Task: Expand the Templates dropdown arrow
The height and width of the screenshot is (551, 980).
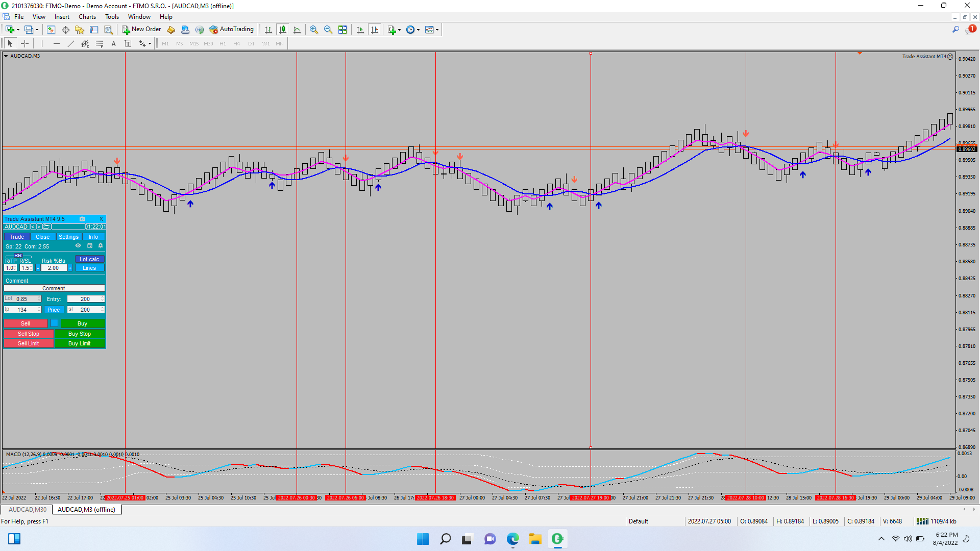Action: tap(437, 30)
